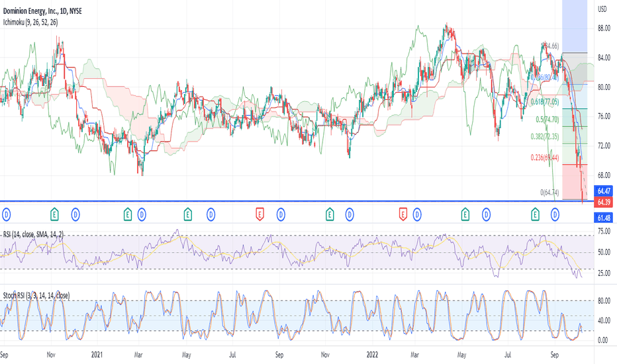Select the 0.786(80.40) Fibonacci level label
This screenshot has height=364, width=617.
[545, 78]
